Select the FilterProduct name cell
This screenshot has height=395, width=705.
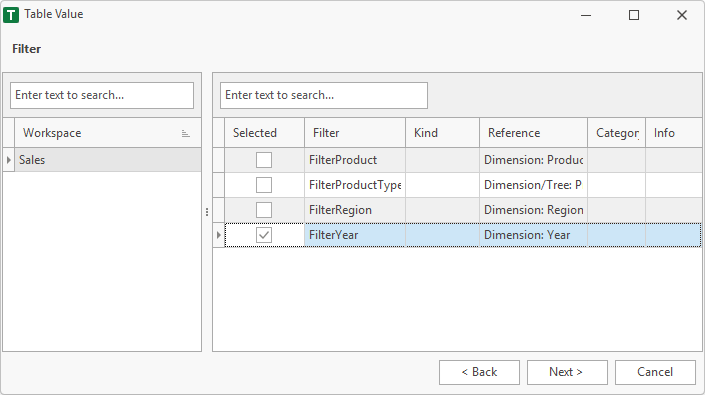pyautogui.click(x=355, y=160)
